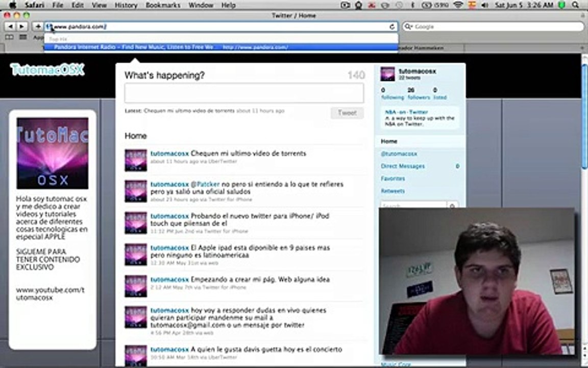This screenshot has width=588, height=368.
Task: Select the Pandora Internet Radio Top Hit suggestion
Action: pos(221,47)
